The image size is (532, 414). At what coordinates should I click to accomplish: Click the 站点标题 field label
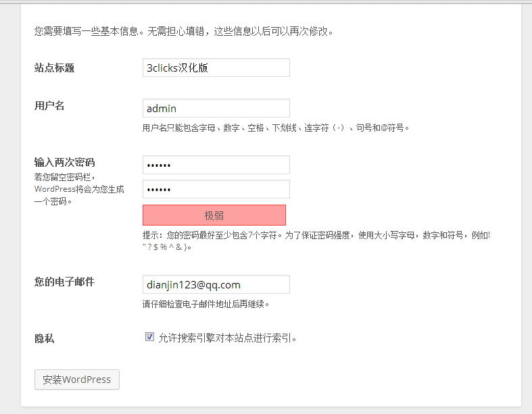[54, 68]
